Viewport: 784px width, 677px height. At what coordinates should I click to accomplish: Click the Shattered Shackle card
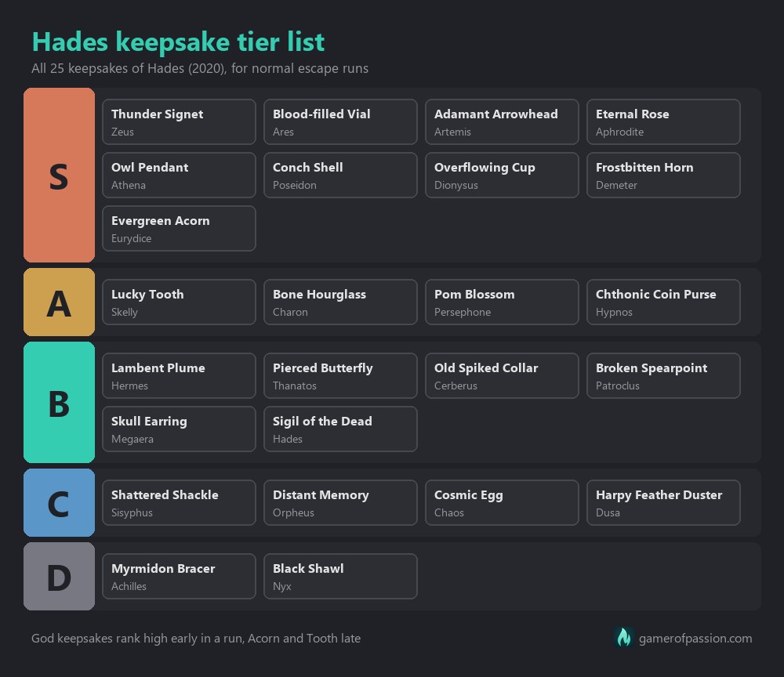(x=179, y=502)
